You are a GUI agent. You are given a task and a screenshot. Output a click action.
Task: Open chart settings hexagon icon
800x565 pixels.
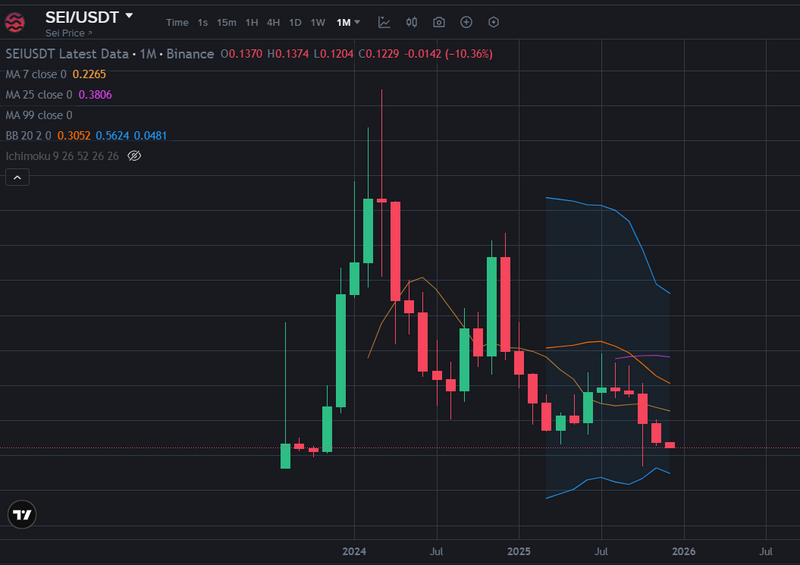point(493,22)
